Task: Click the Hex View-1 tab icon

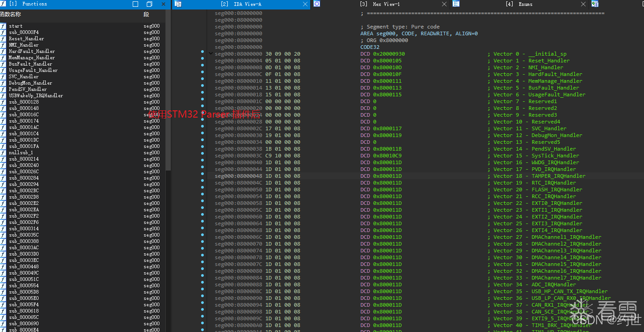Action: point(317,4)
